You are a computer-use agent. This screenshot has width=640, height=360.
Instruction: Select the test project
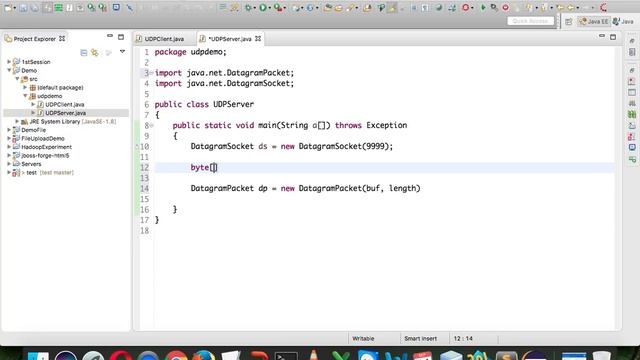pos(32,173)
